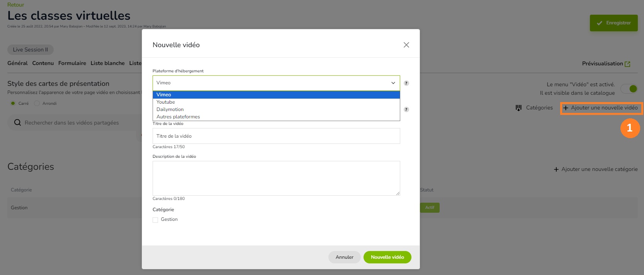Viewport: 644px width, 275px height.
Task: Click the plus icon for new category
Action: [556, 169]
